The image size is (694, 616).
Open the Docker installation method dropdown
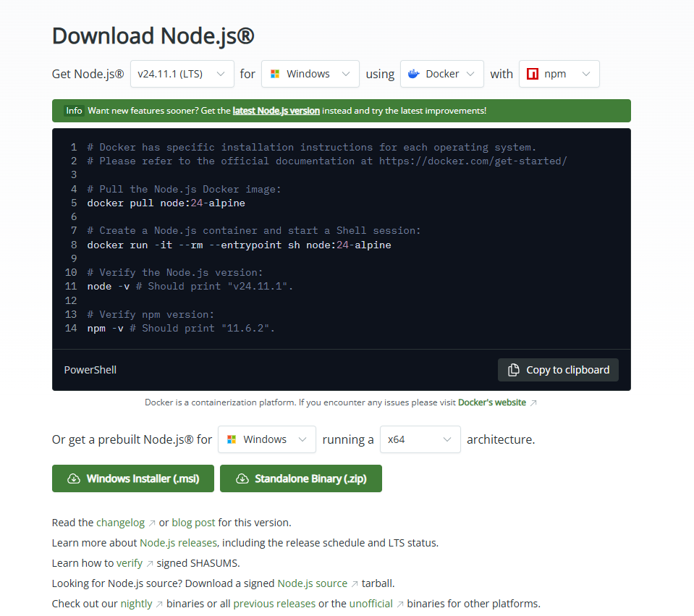coord(441,73)
